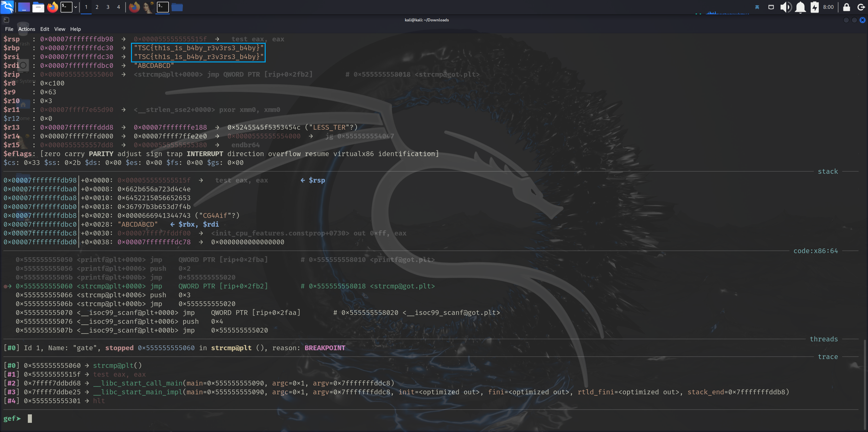Click the printf@plt+0000 instruction line
Viewport: 868px width, 432px height.
click(x=225, y=260)
